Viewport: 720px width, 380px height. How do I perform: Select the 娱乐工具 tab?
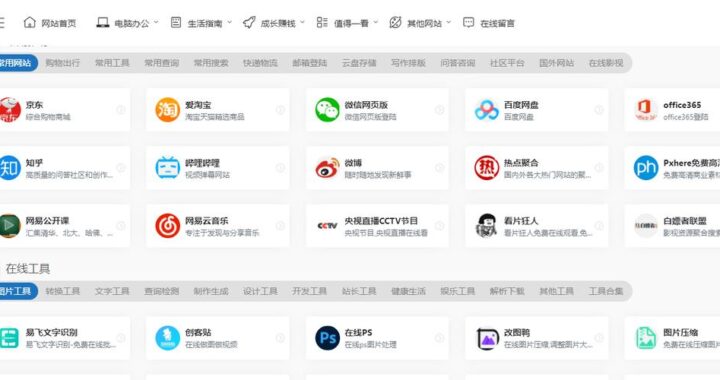458,291
